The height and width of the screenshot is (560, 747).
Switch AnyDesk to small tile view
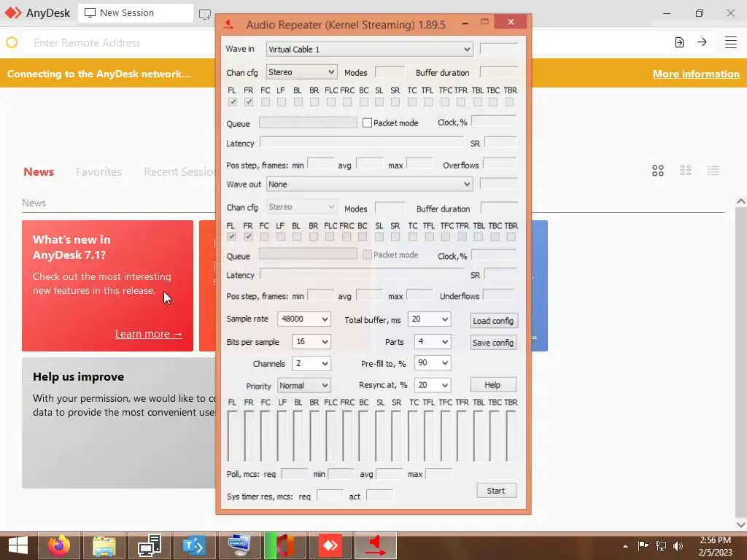tap(686, 171)
